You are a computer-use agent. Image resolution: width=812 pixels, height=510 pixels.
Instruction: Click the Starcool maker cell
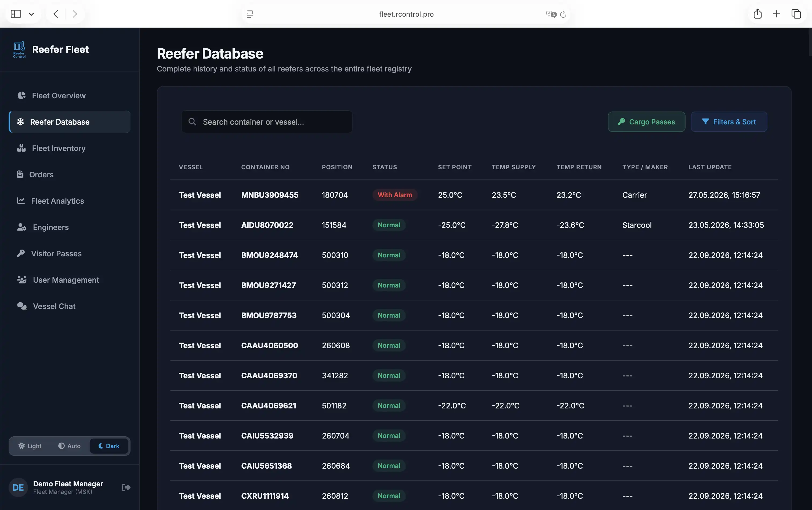637,225
